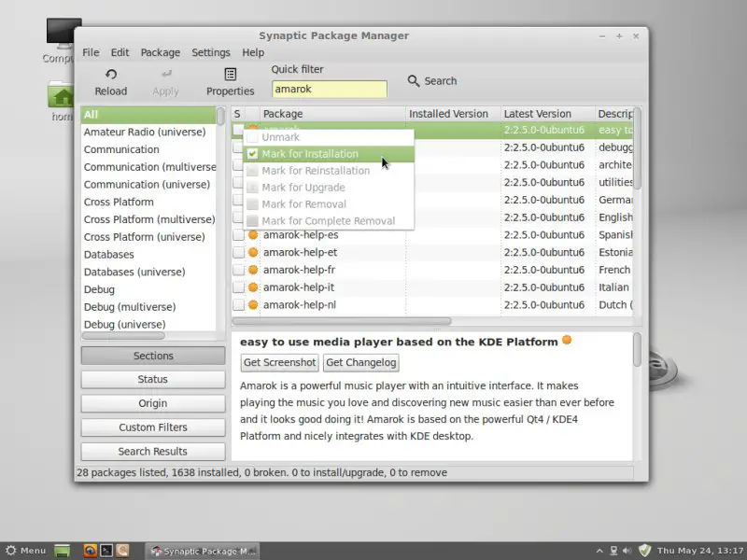Image resolution: width=747 pixels, height=560 pixels.
Task: Click the network icon in the system tray
Action: pyautogui.click(x=613, y=551)
